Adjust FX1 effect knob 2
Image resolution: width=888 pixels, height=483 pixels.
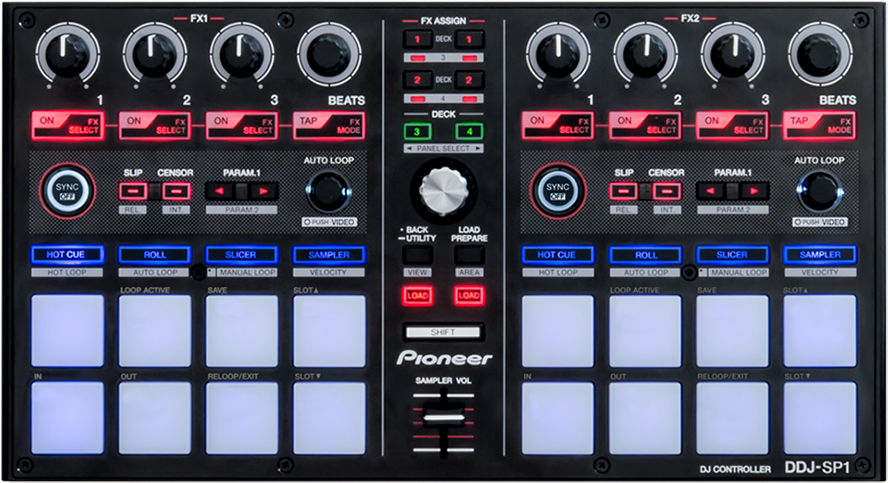pos(155,54)
